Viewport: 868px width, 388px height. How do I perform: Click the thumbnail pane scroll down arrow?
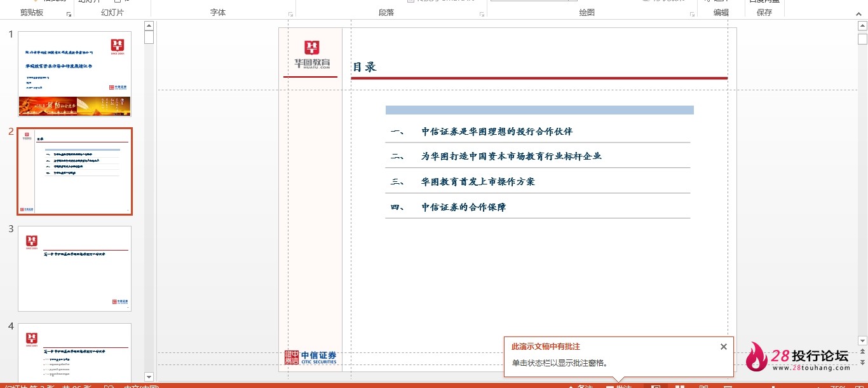[x=149, y=377]
